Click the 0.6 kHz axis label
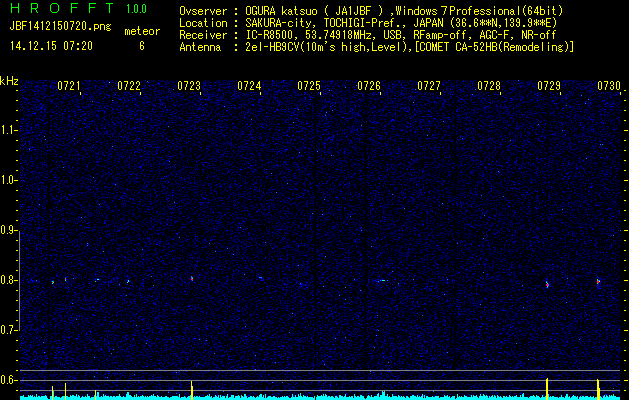This screenshot has height=400, width=629. 8,380
